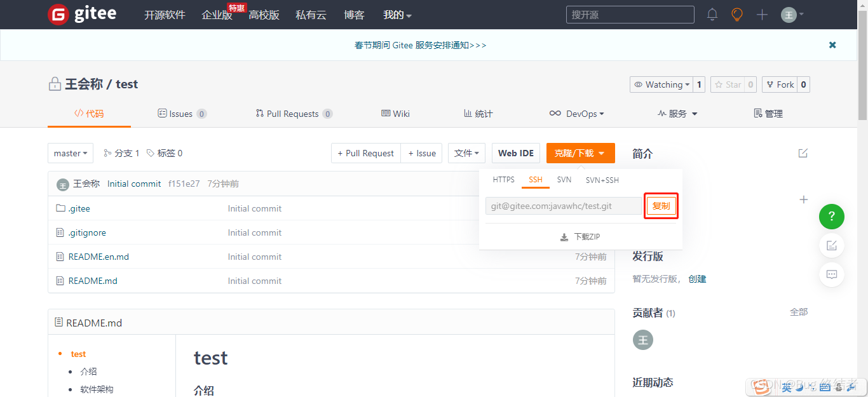The width and height of the screenshot is (868, 397).
Task: Open the 管理 tab
Action: point(768,114)
